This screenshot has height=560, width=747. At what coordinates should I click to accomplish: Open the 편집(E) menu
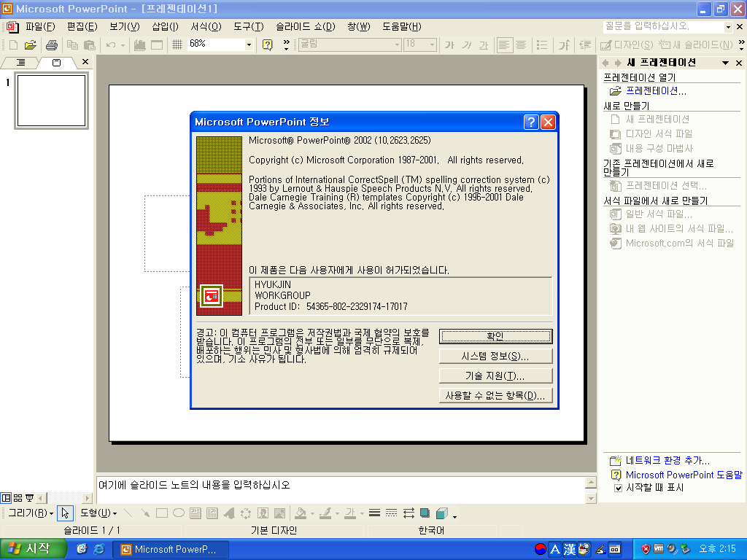[82, 27]
